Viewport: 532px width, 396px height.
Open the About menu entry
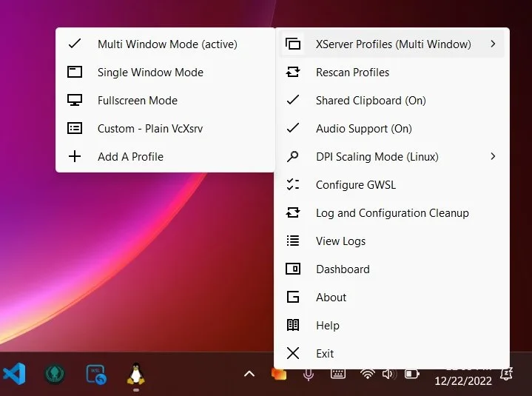(x=392, y=298)
